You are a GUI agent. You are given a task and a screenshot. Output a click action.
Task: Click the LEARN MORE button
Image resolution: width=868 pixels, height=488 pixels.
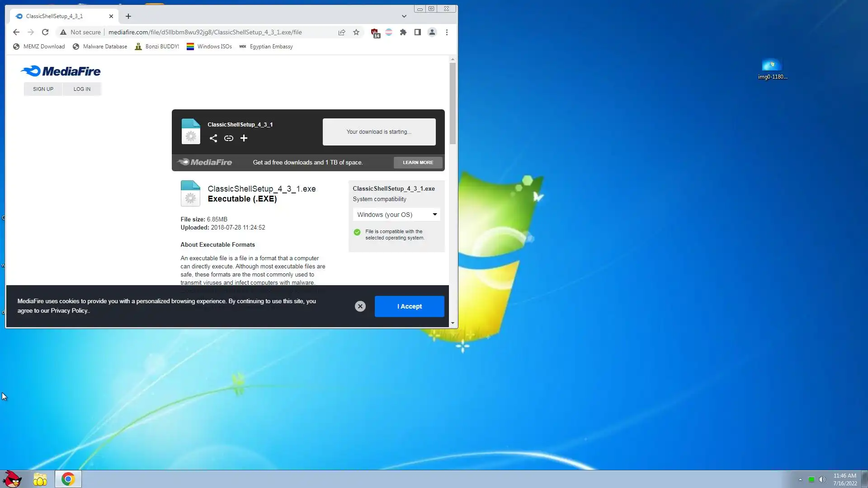point(418,163)
